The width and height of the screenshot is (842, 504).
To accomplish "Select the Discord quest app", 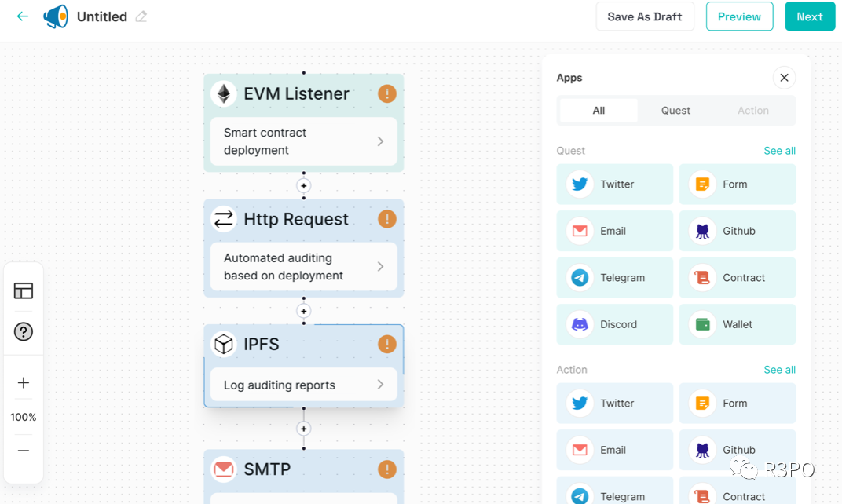I will pos(614,324).
